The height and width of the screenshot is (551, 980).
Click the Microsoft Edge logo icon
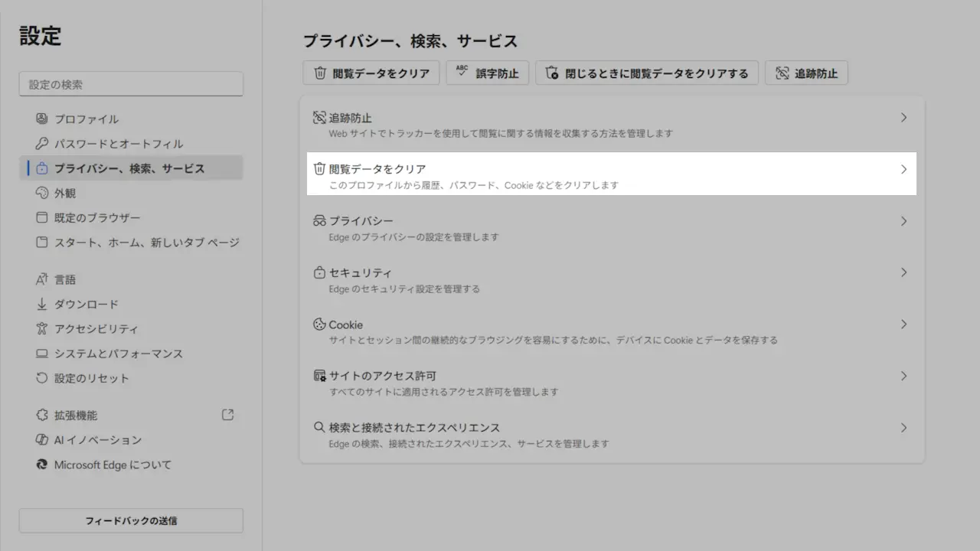pos(42,465)
